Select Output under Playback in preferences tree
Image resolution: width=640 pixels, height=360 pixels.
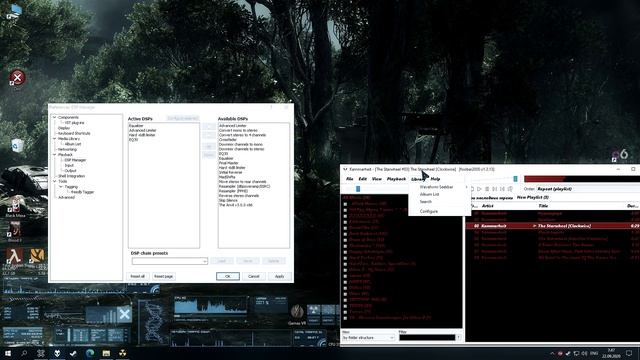[x=71, y=171]
